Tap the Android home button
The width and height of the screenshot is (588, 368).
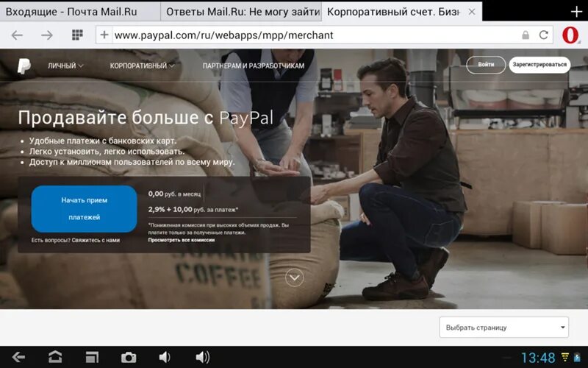(55, 357)
